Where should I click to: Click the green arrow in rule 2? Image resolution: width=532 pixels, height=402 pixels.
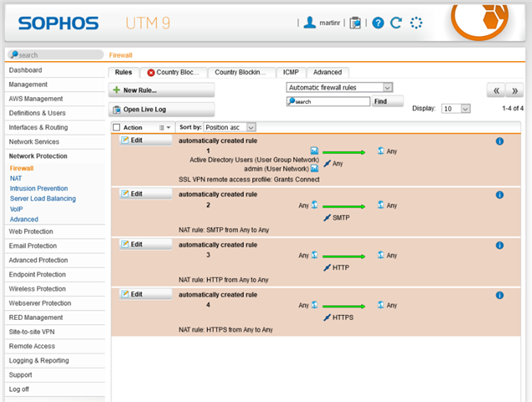click(x=343, y=206)
